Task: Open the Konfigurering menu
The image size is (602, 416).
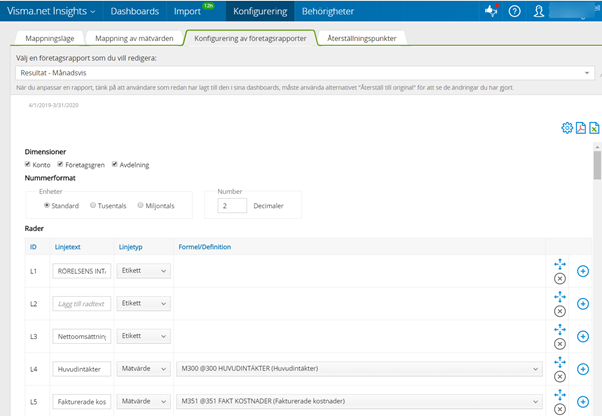Action: tap(260, 11)
